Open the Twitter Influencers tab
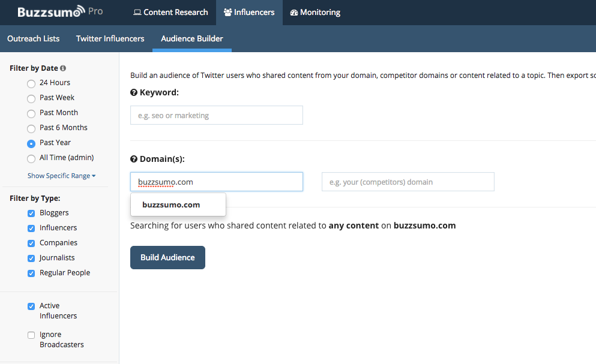Screen dimensions: 596x364 110,38
